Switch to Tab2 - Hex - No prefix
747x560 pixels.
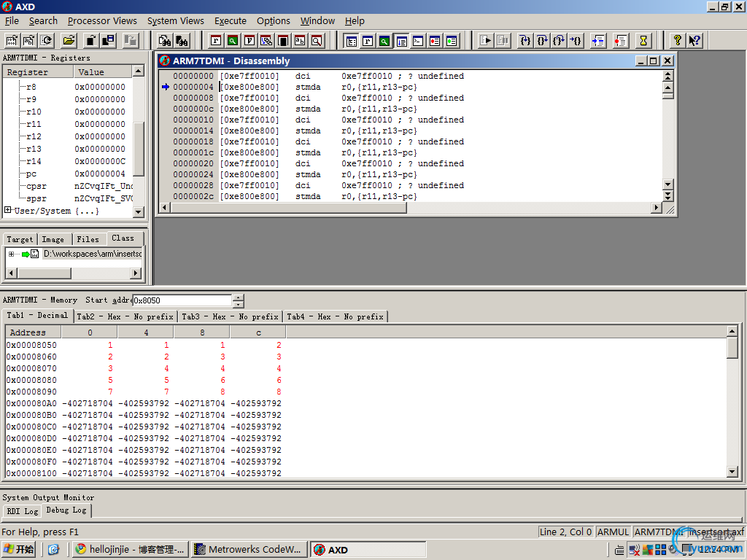coord(125,316)
